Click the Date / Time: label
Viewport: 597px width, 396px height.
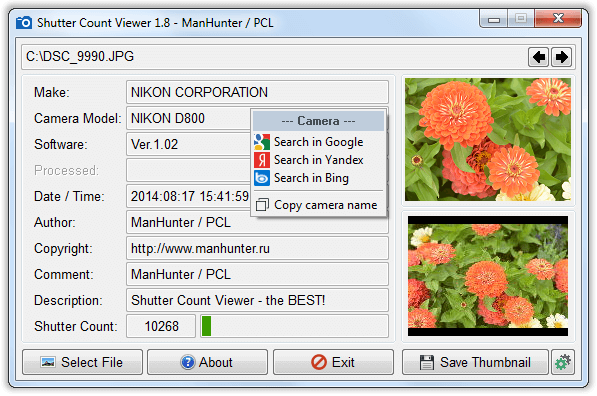(x=69, y=196)
